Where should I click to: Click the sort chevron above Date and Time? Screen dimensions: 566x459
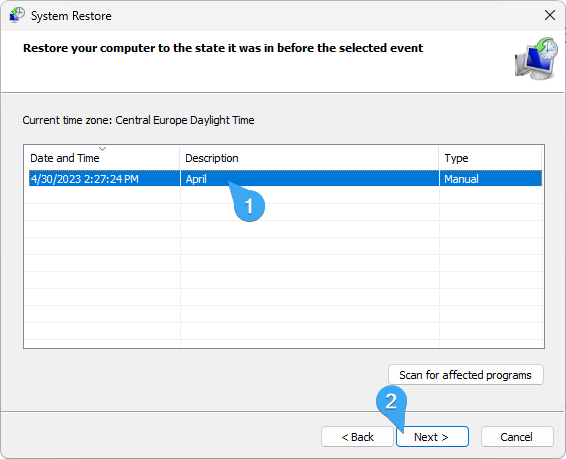103,149
